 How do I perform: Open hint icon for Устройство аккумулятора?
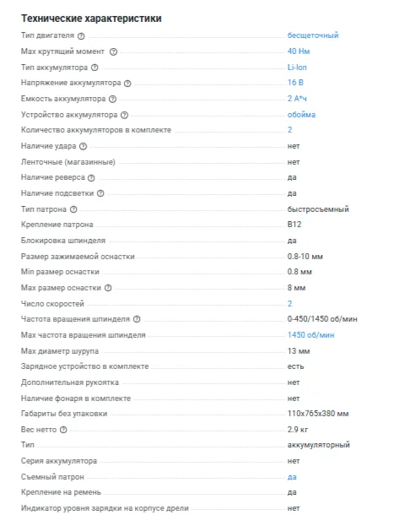124,115
